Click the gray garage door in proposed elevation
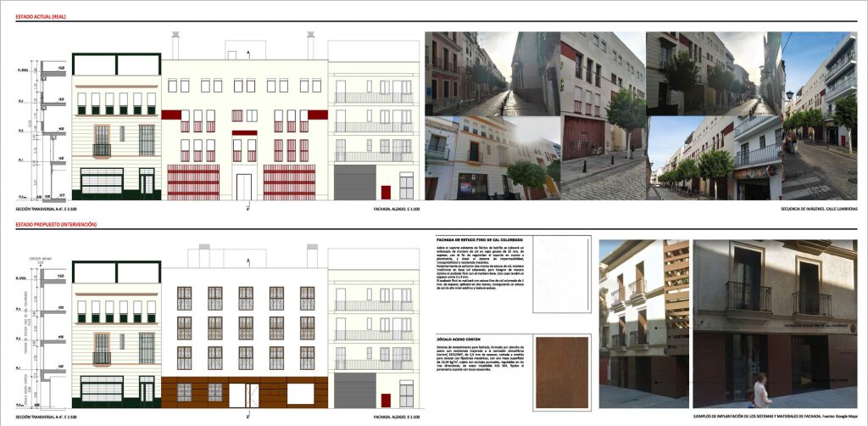The width and height of the screenshot is (868, 426). point(354,390)
